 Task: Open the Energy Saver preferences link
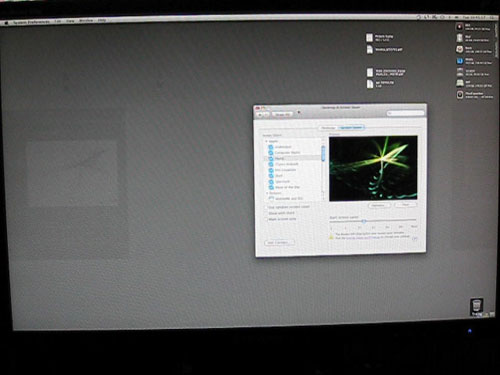tap(363, 238)
